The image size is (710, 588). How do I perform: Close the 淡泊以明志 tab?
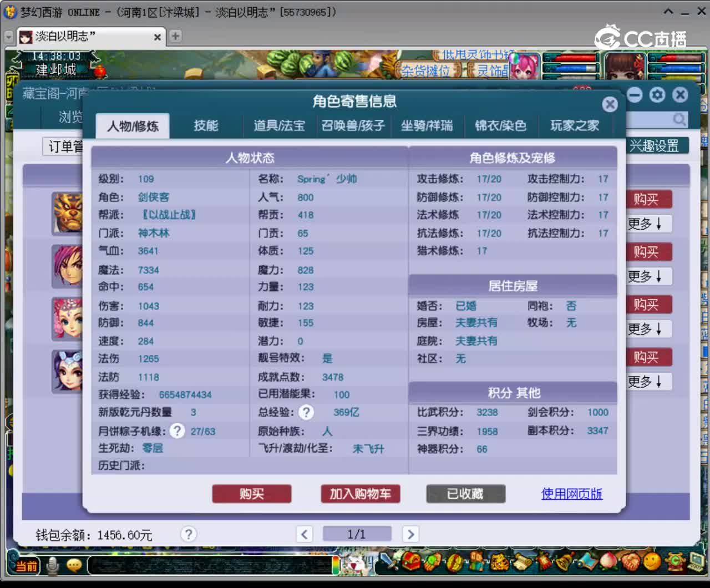click(x=158, y=37)
